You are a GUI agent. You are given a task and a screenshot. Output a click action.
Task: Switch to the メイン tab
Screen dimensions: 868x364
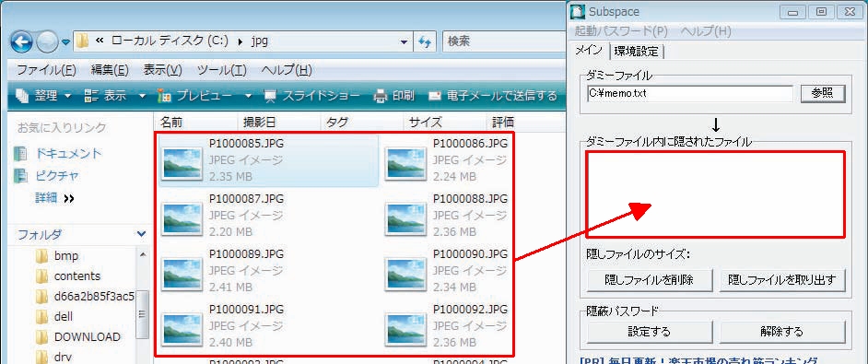(590, 51)
